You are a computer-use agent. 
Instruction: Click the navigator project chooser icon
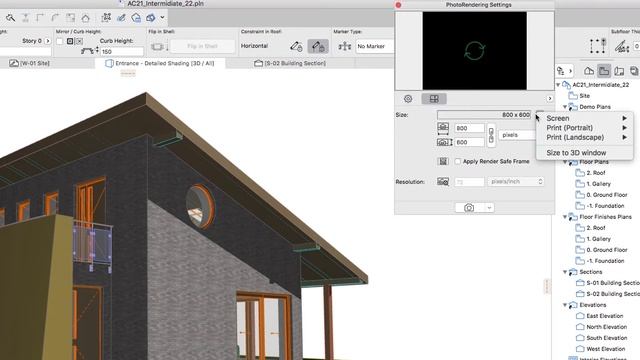coord(564,71)
